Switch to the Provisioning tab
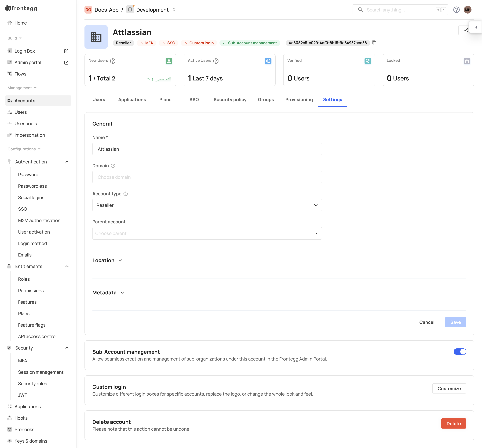The height and width of the screenshot is (448, 482). coord(299,100)
